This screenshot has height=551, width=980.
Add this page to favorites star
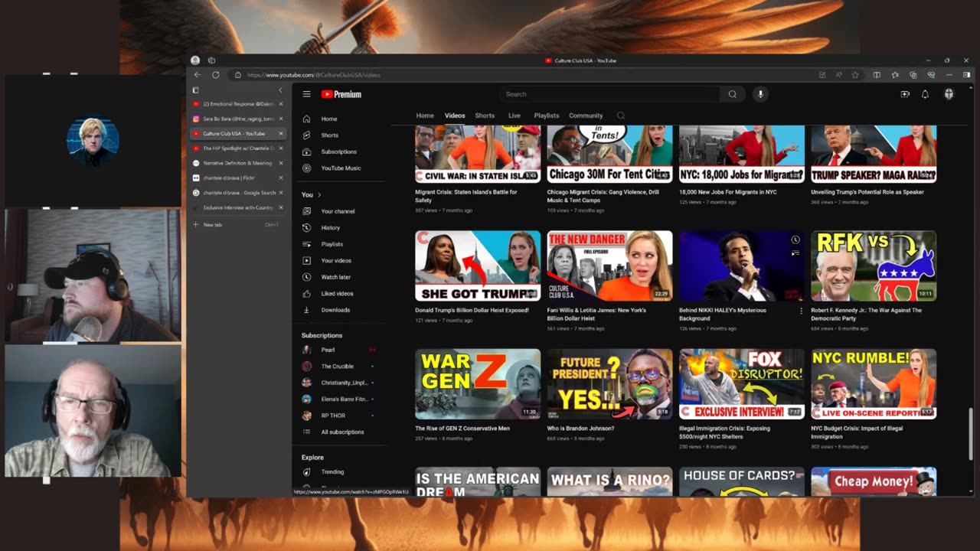(x=855, y=75)
